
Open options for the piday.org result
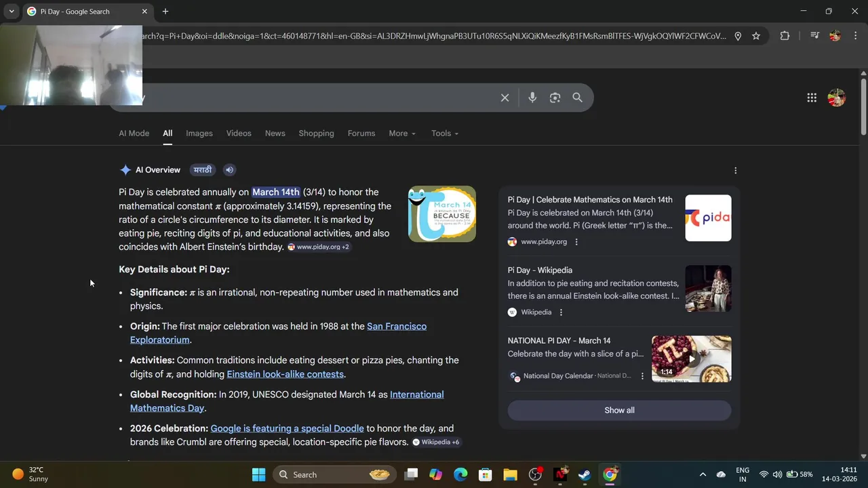(576, 242)
